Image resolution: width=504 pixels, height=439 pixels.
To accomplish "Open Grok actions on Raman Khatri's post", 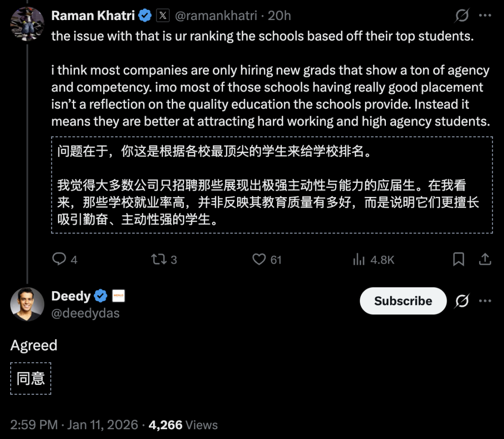I will pyautogui.click(x=461, y=15).
